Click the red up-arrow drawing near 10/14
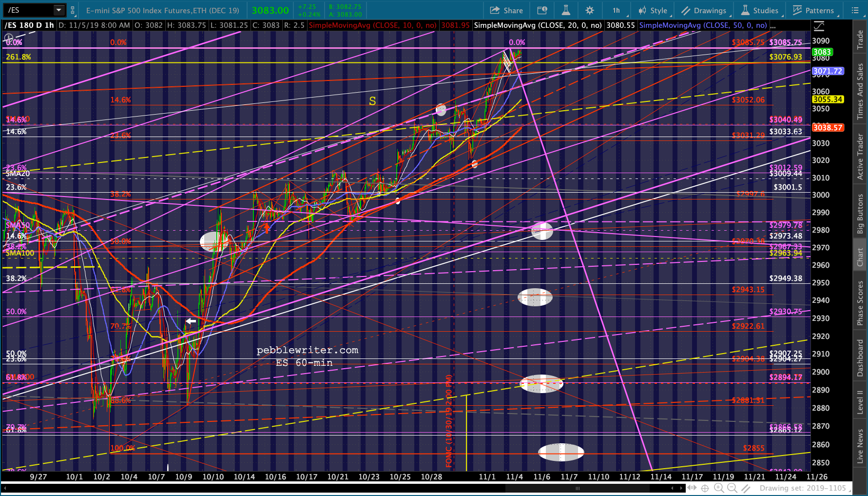 [x=267, y=227]
